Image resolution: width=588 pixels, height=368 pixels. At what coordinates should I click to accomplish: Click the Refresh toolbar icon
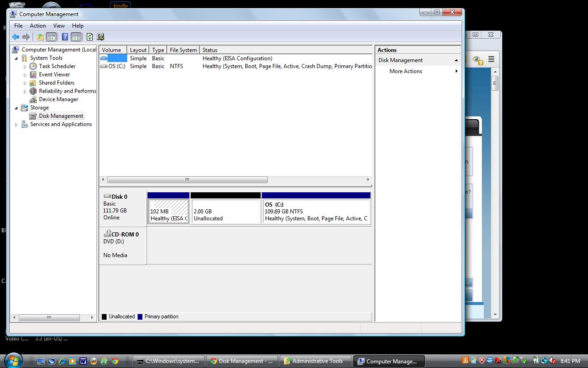[x=90, y=37]
